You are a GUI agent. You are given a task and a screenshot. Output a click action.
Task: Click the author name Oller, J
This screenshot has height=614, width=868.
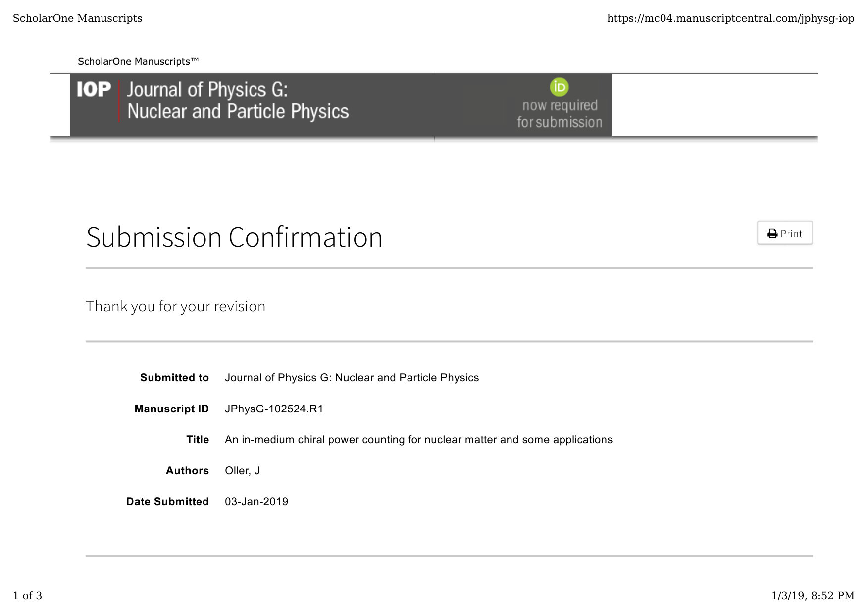click(x=242, y=471)
